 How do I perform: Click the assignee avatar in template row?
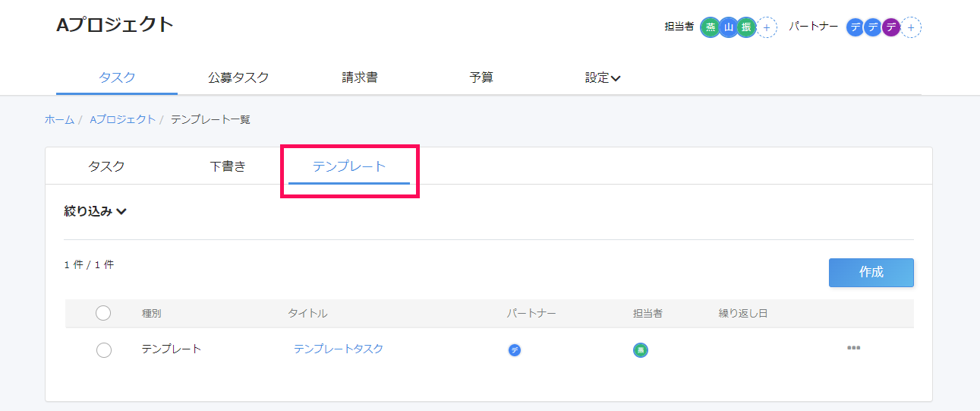pos(640,350)
